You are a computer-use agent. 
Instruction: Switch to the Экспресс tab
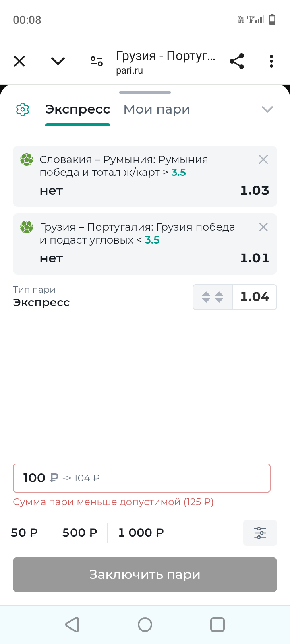pyautogui.click(x=78, y=109)
